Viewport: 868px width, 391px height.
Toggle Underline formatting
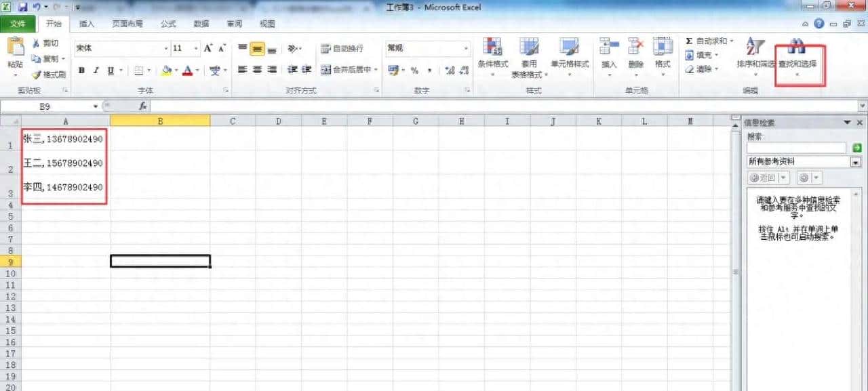110,70
